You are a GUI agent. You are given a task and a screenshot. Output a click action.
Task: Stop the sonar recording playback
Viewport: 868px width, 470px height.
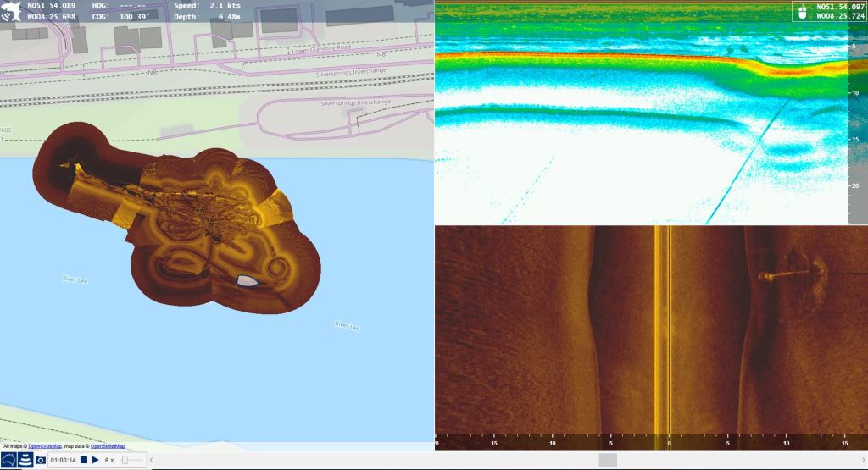(x=84, y=460)
